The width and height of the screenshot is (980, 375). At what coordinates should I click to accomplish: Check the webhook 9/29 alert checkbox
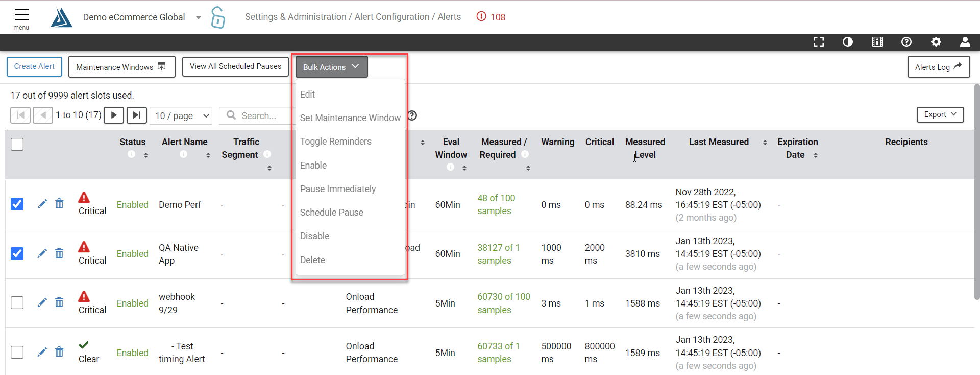pos(17,302)
